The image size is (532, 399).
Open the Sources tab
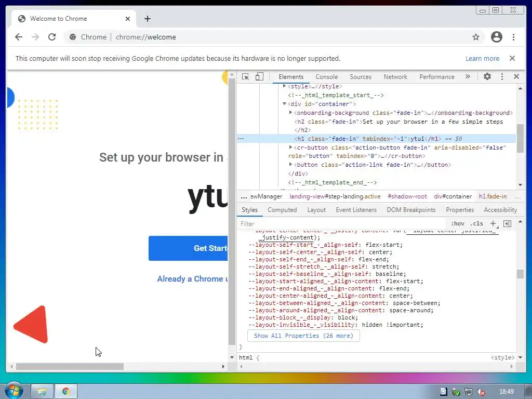361,77
